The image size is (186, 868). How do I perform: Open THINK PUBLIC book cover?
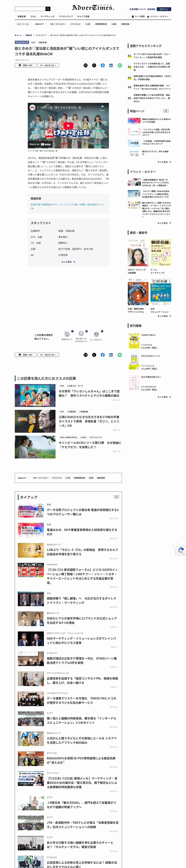click(x=134, y=341)
